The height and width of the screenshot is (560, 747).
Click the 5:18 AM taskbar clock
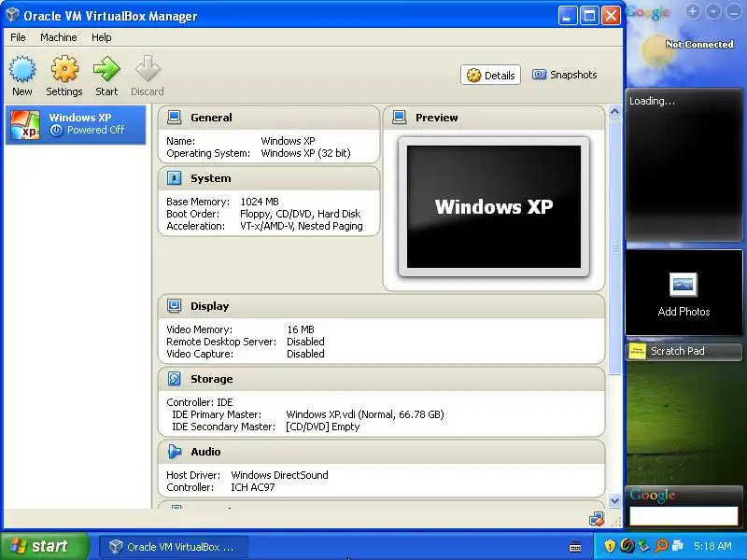tap(712, 546)
